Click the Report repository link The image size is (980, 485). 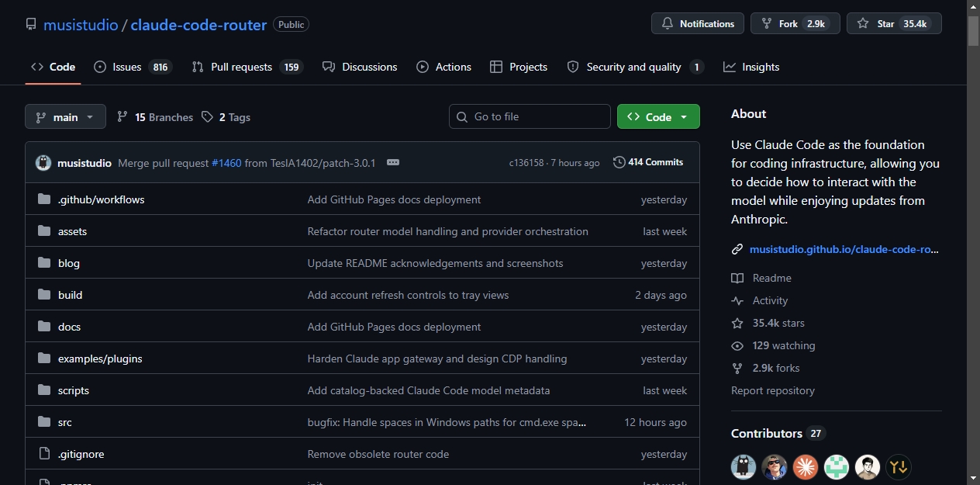tap(773, 390)
